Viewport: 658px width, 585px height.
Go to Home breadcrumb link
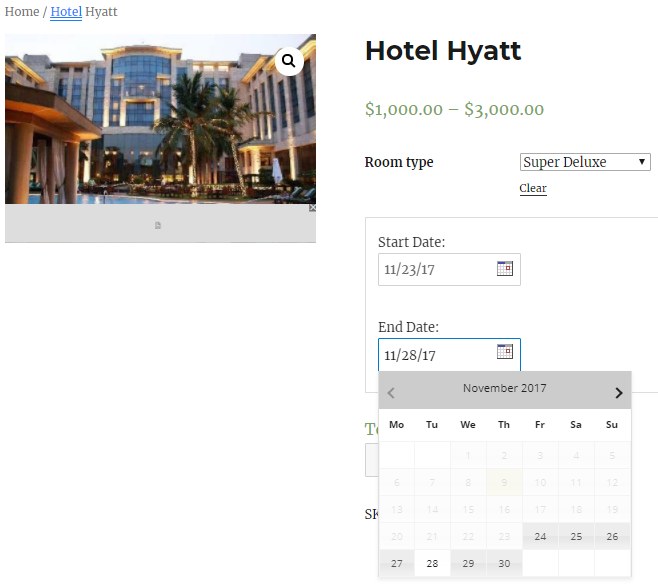click(22, 12)
